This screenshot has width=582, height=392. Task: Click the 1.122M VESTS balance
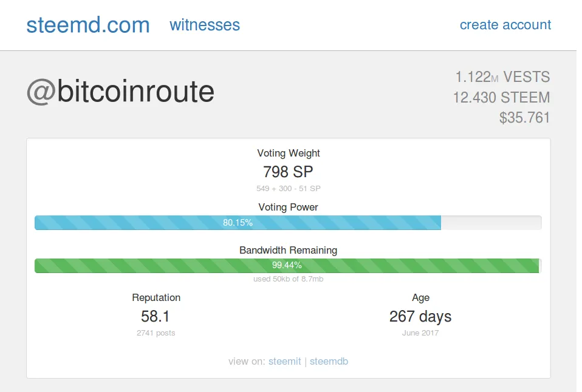tap(502, 77)
